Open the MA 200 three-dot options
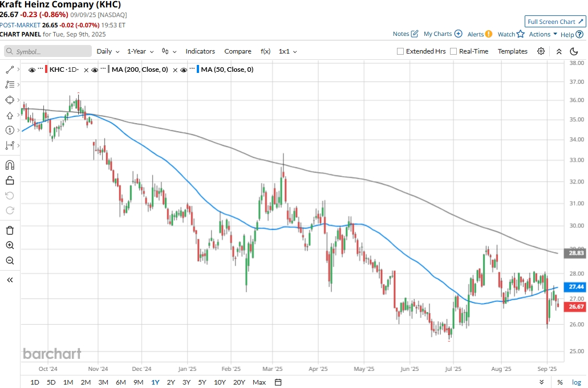The width and height of the screenshot is (588, 388). pyautogui.click(x=103, y=69)
